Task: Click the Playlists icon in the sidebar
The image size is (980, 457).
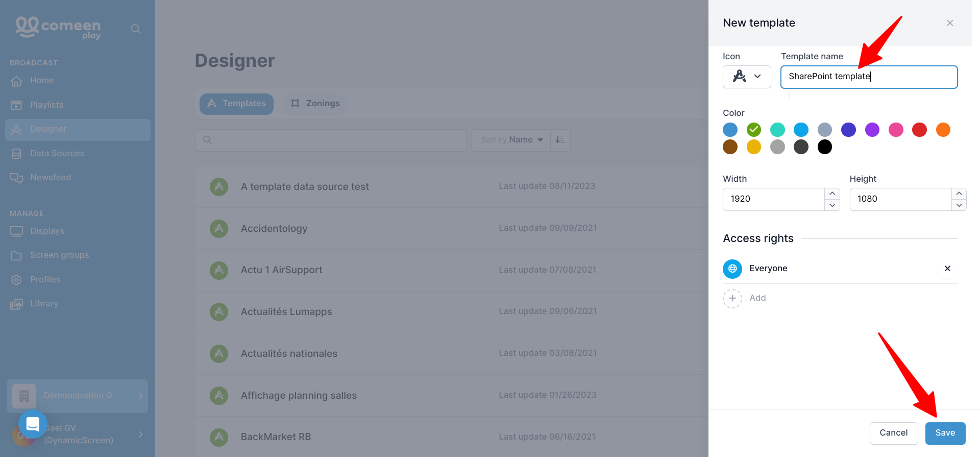Action: [x=16, y=105]
